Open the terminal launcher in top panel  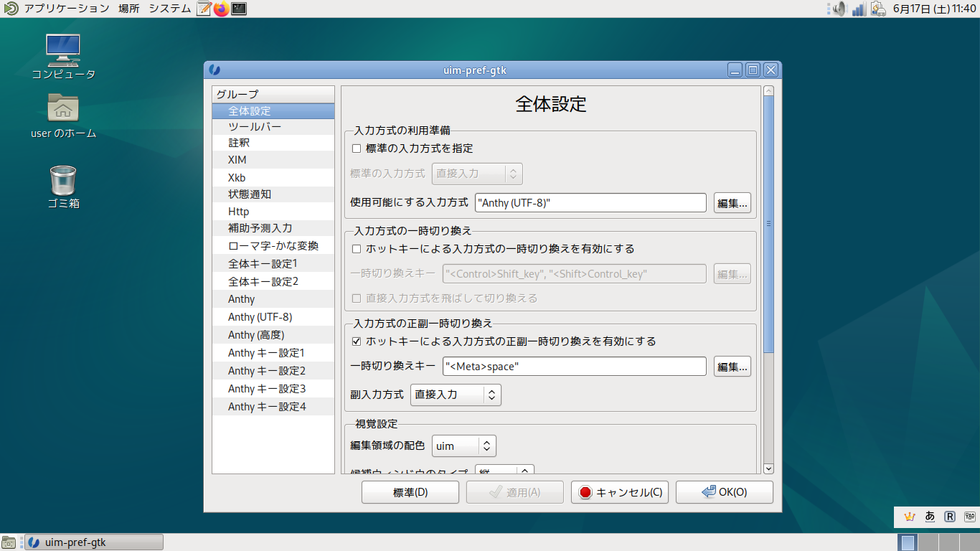239,9
